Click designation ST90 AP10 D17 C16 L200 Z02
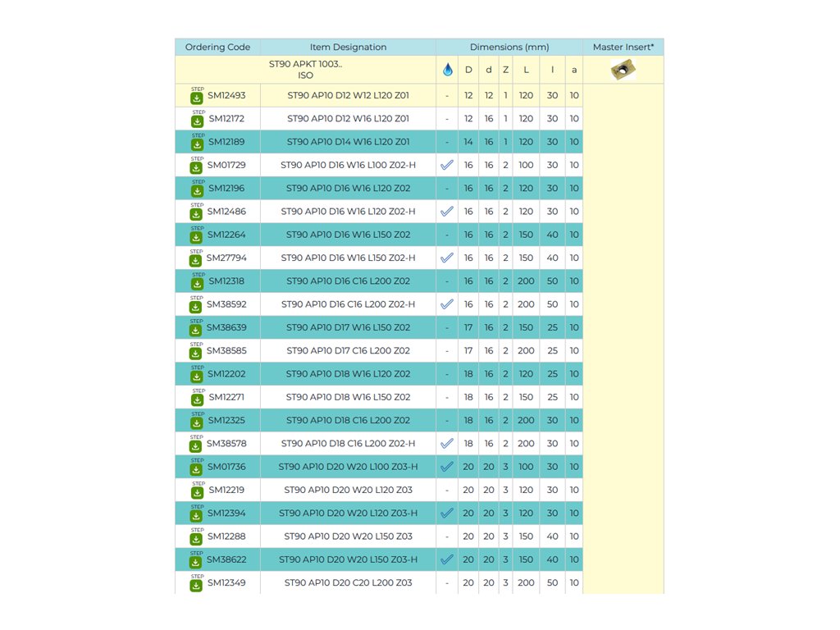Viewport: 840px width, 630px height. tap(348, 351)
